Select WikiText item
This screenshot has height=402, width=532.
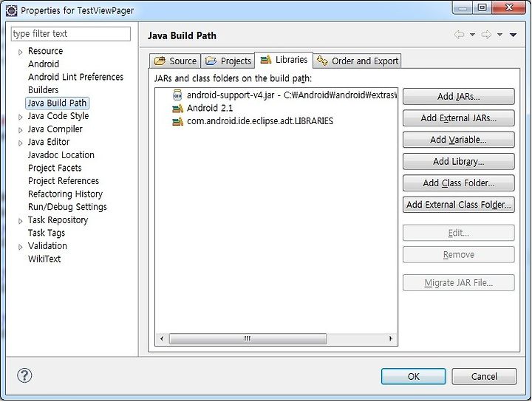(44, 259)
